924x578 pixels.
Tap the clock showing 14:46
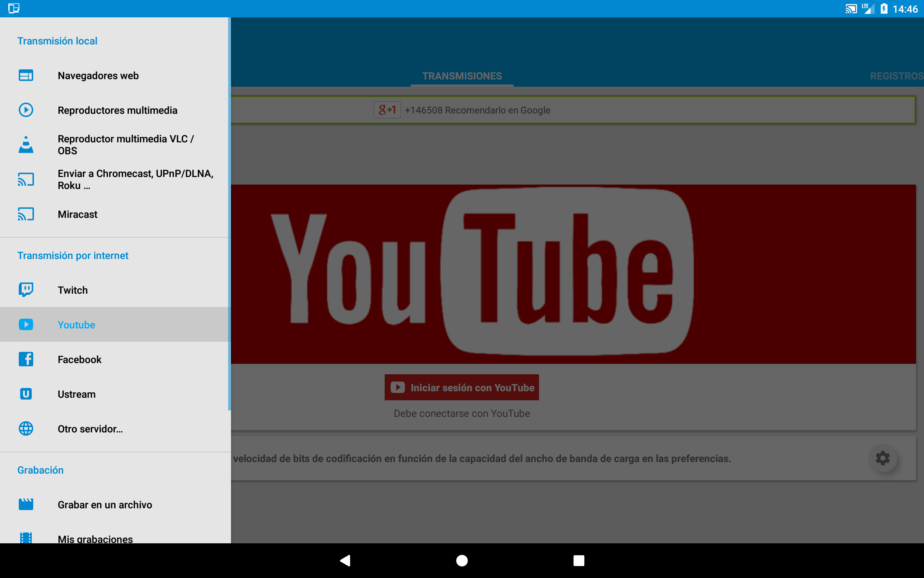coord(905,9)
